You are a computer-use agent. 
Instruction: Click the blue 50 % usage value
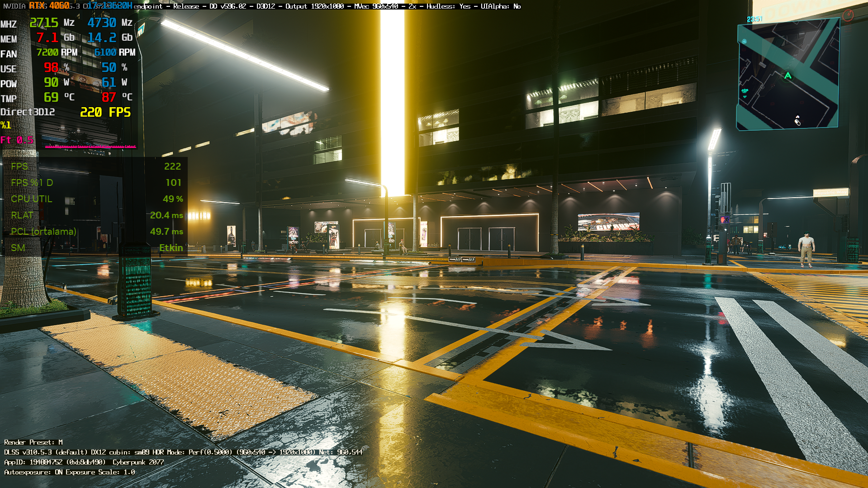pos(114,67)
